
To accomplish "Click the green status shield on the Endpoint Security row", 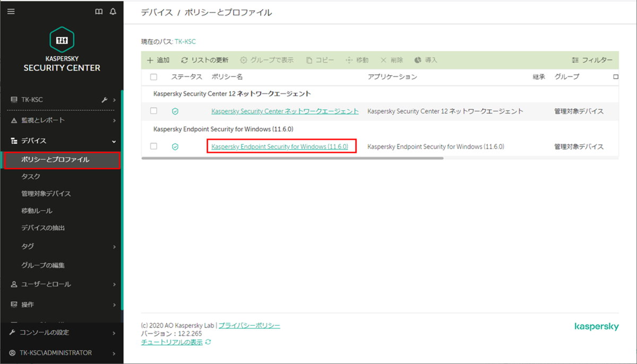I will 176,146.
